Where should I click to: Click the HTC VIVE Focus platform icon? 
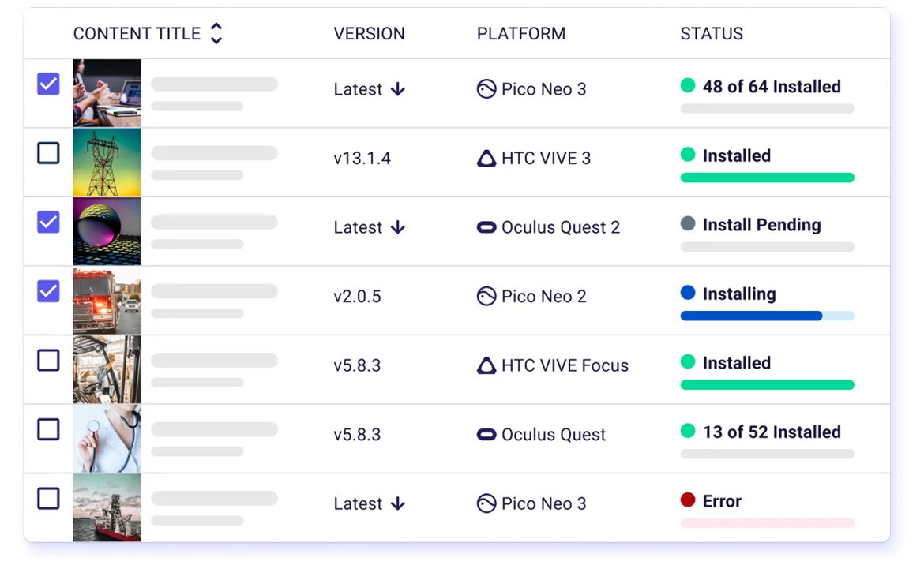click(x=486, y=365)
